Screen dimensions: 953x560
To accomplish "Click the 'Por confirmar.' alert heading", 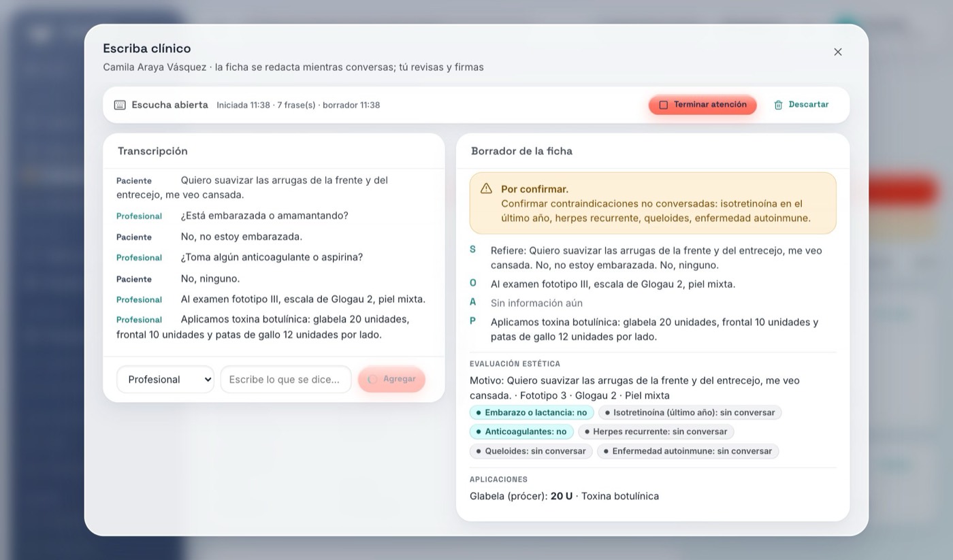I will click(x=534, y=189).
